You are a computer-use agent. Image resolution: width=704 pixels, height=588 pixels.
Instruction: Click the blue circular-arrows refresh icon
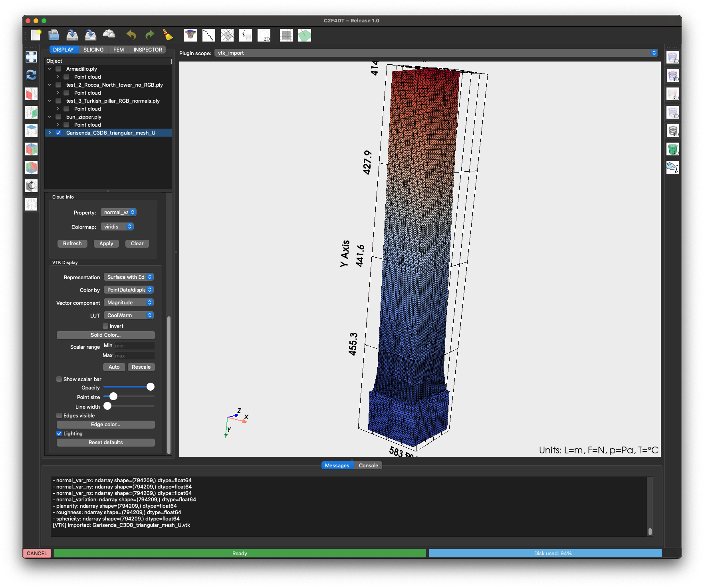[31, 75]
